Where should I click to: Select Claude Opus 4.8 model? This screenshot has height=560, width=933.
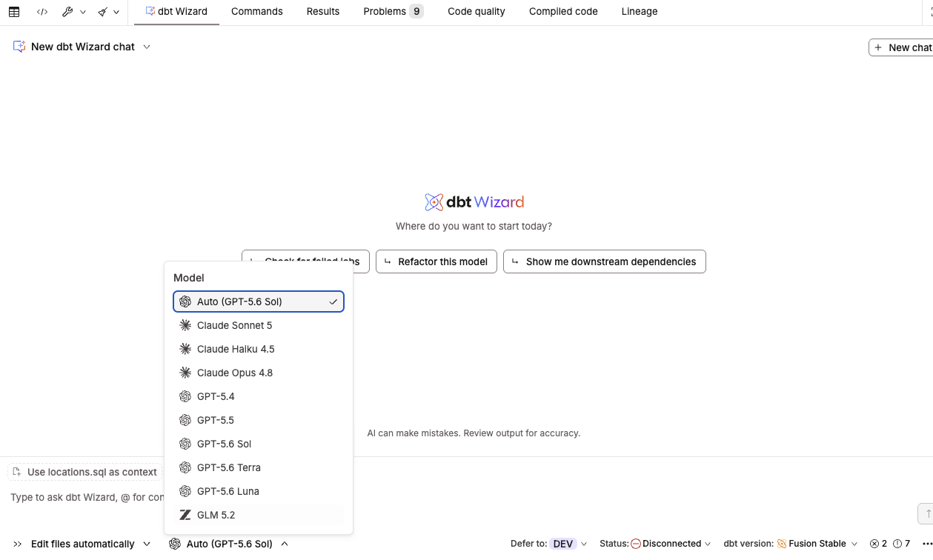[x=259, y=373]
